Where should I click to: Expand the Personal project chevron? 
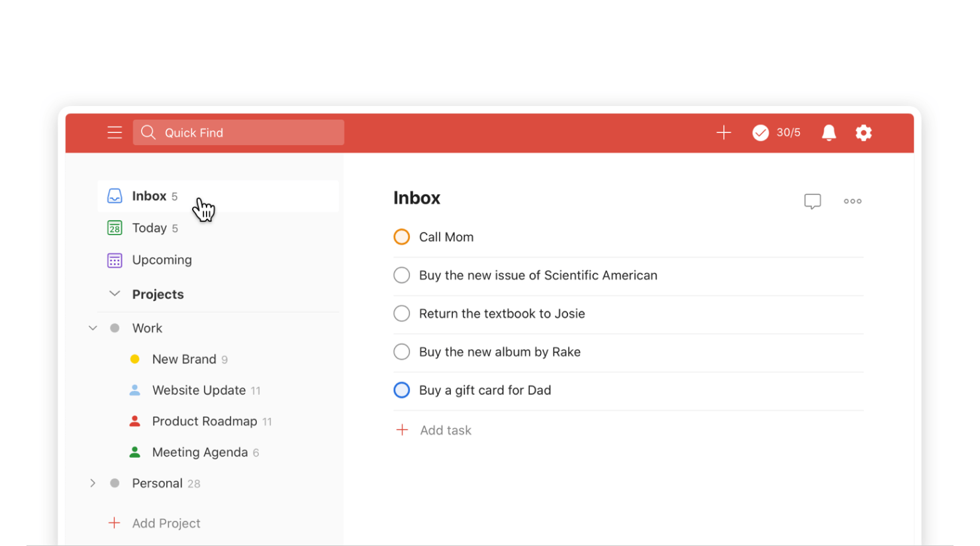click(x=93, y=483)
